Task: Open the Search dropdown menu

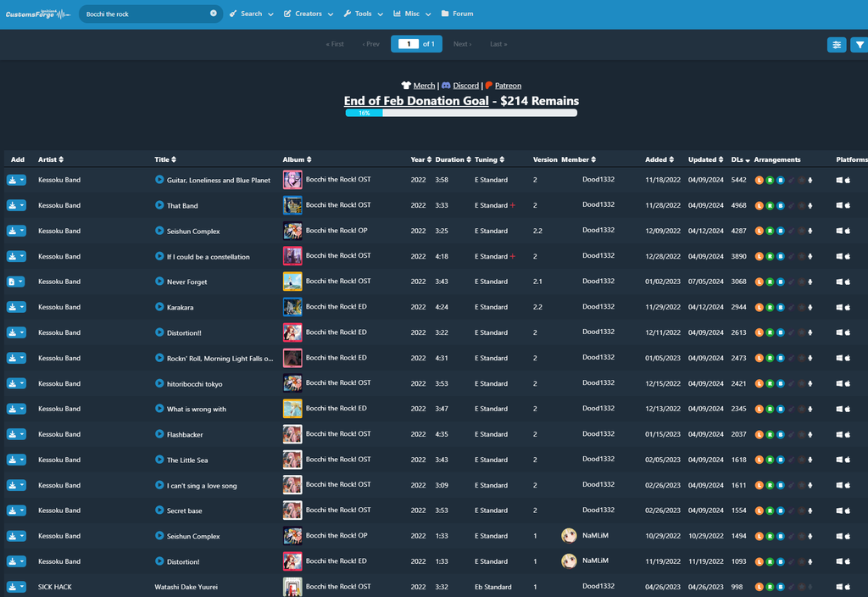Action: pos(251,14)
